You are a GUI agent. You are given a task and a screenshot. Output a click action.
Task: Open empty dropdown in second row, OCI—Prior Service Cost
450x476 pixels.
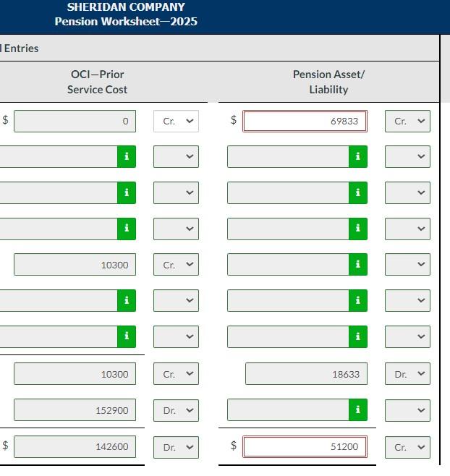coord(176,157)
